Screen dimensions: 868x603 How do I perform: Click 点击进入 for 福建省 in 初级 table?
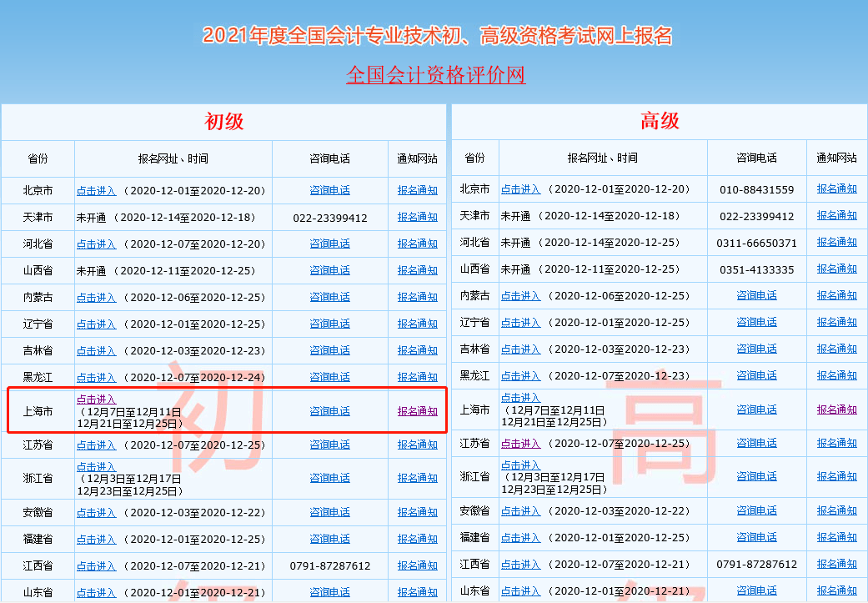[x=97, y=540]
